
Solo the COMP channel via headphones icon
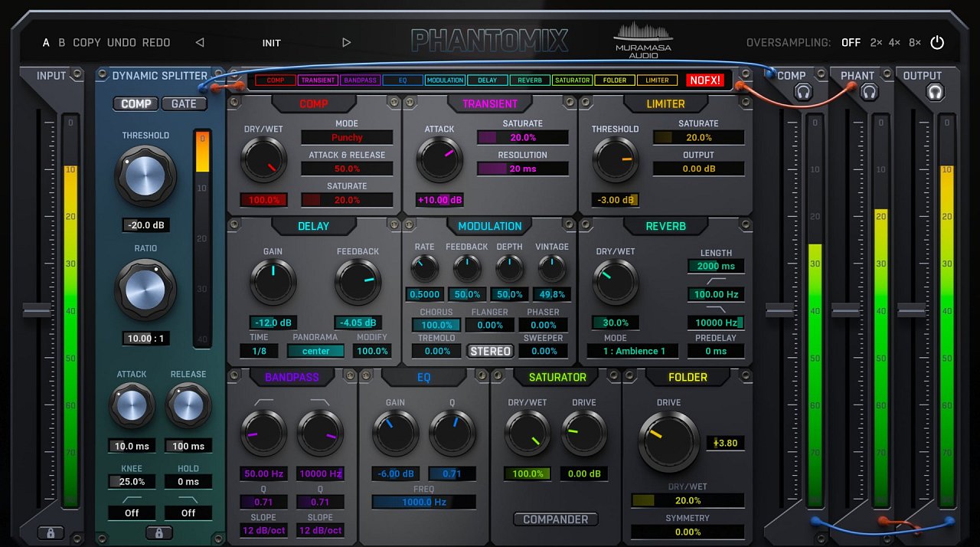click(802, 93)
